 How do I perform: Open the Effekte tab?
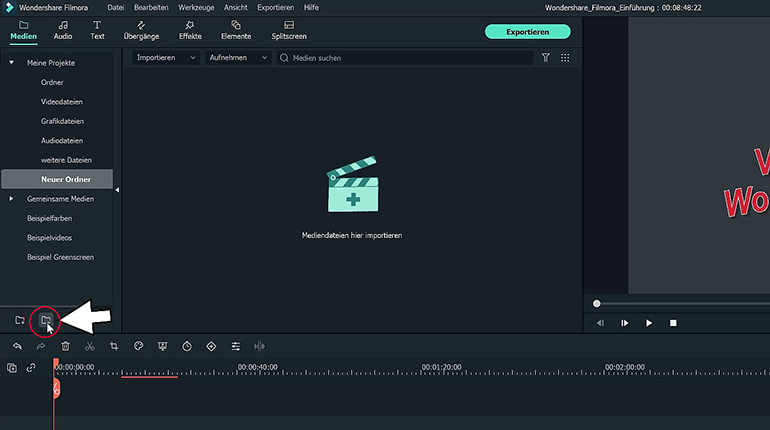click(190, 30)
